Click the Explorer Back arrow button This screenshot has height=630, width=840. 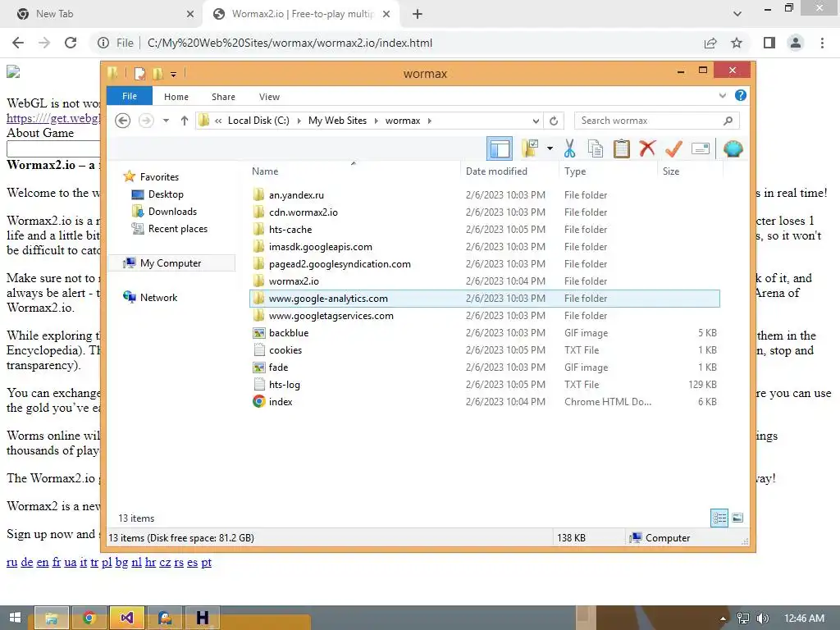[123, 121]
